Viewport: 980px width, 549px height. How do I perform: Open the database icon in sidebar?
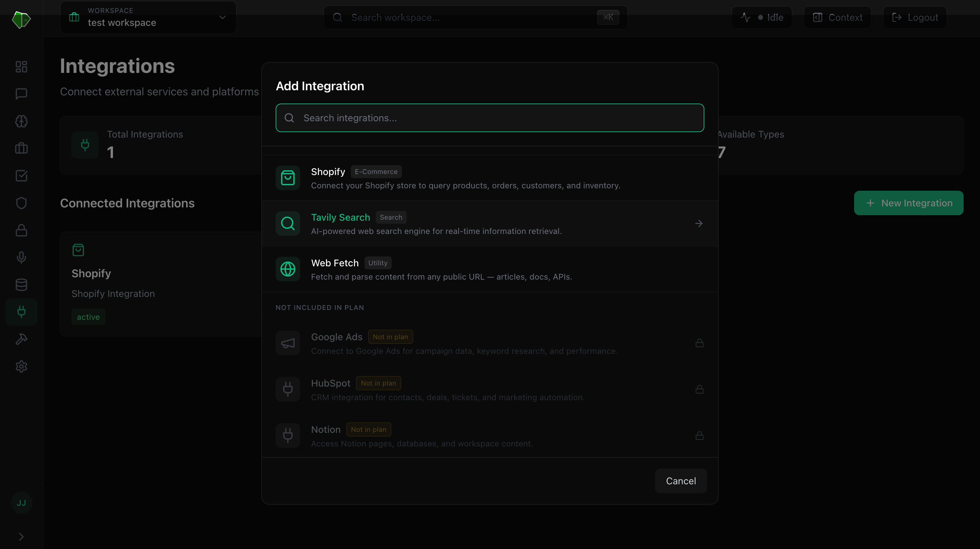tap(21, 284)
